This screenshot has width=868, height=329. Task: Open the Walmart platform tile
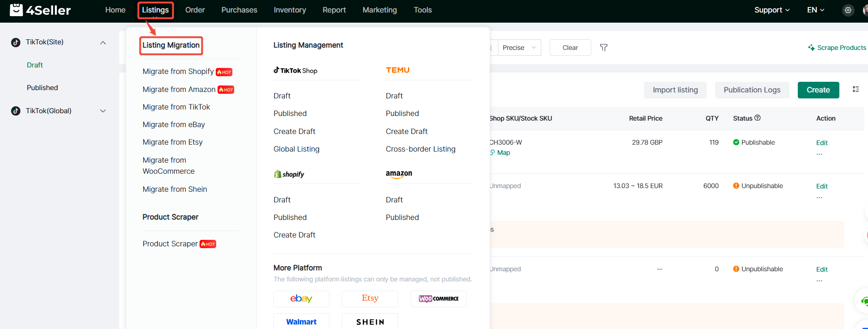point(301,322)
